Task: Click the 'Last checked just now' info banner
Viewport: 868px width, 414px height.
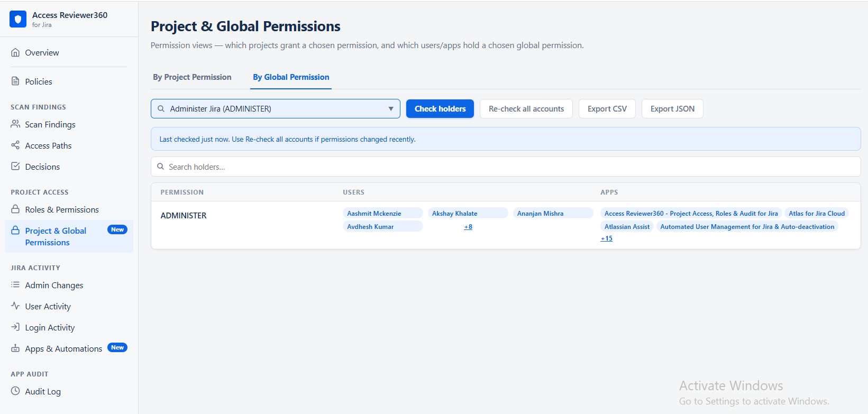Action: point(506,139)
